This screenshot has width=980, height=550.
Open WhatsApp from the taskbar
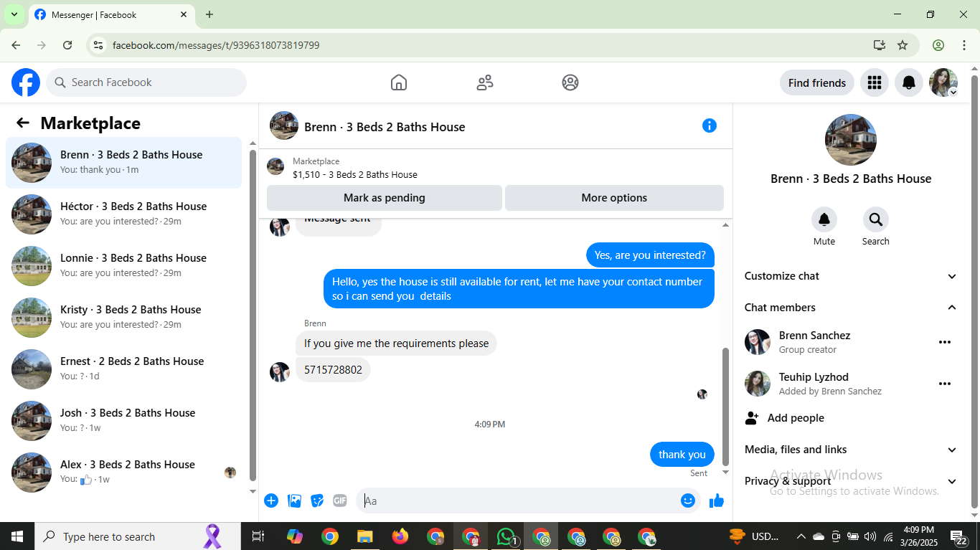(x=507, y=536)
